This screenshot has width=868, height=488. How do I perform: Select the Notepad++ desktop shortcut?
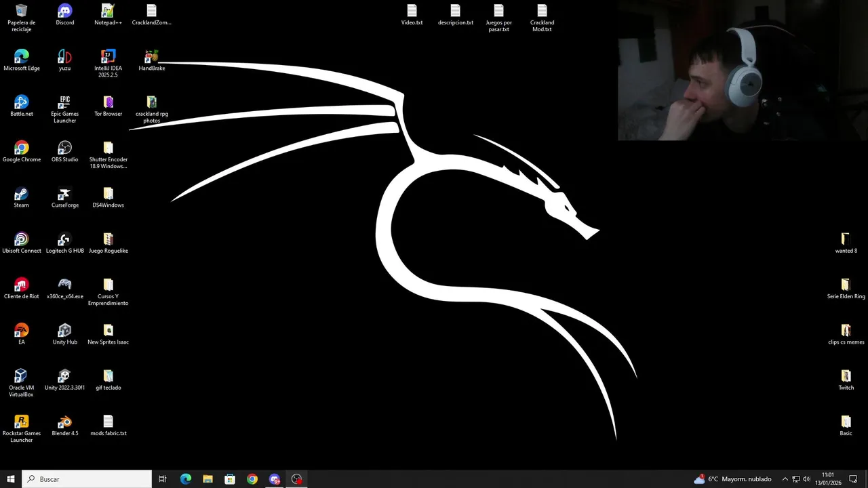click(x=108, y=15)
